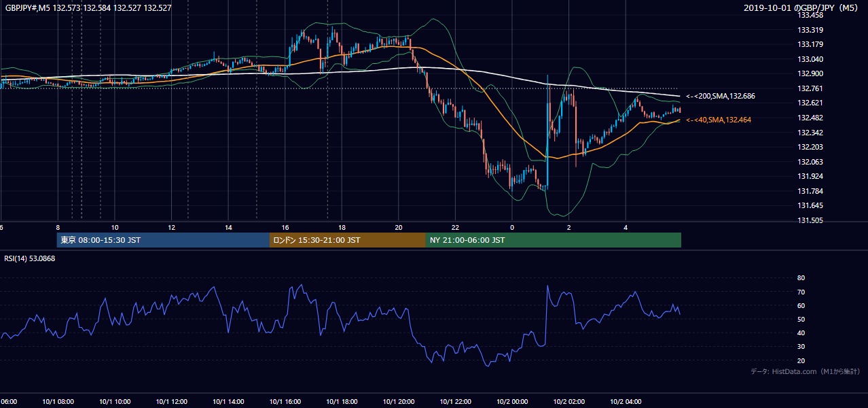
Task: Click price axis value 133.040
Action: pyautogui.click(x=810, y=59)
